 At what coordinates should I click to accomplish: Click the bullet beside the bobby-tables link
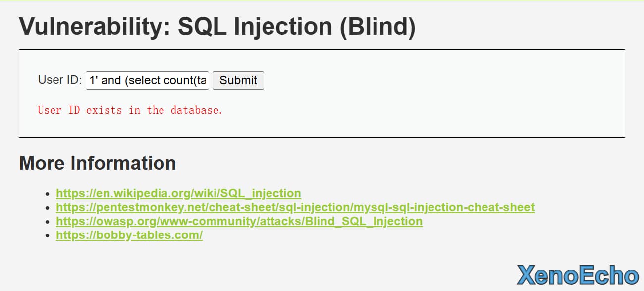click(48, 235)
